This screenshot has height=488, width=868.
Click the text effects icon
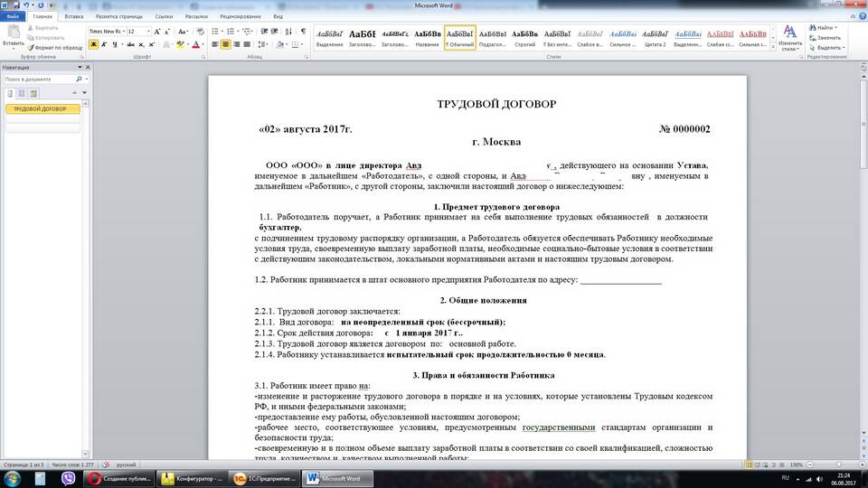166,45
